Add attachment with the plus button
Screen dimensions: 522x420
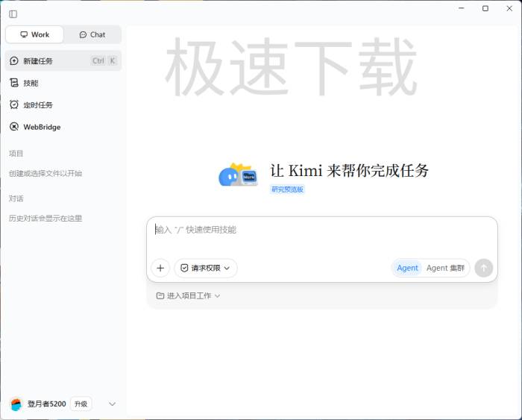pos(160,268)
